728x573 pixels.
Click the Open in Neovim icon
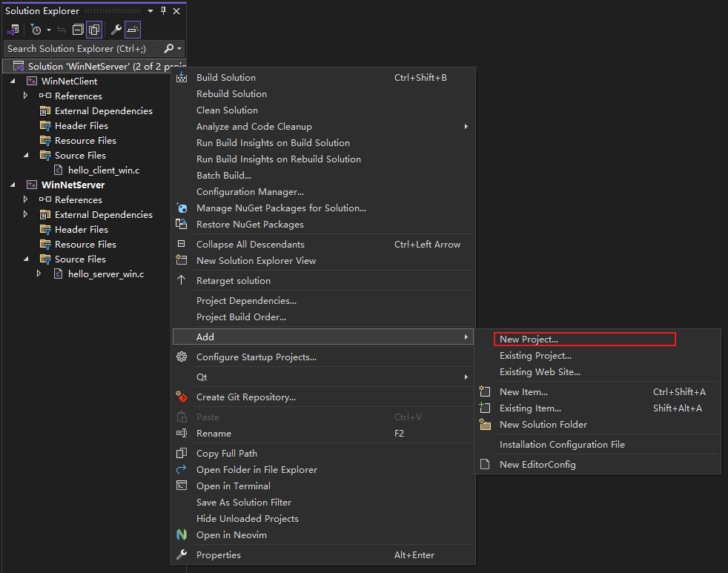tap(182, 534)
